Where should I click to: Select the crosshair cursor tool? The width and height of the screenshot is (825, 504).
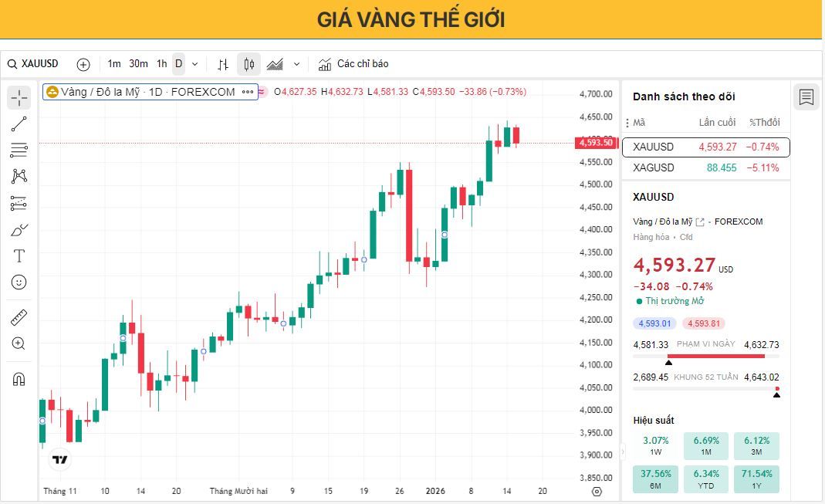point(19,97)
